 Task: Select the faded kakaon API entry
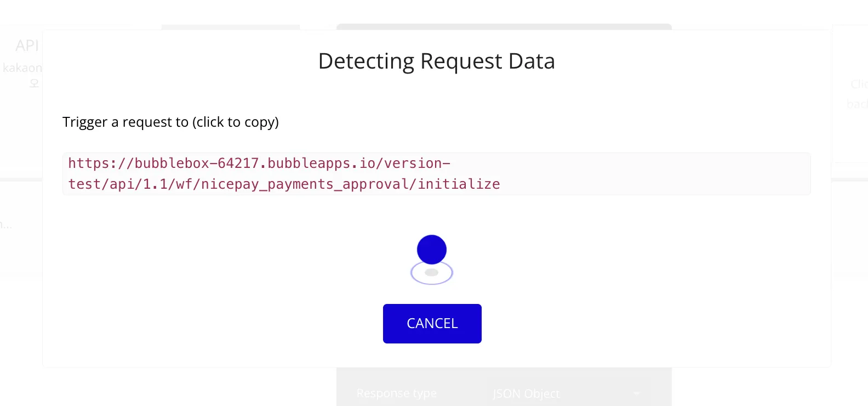tap(22, 68)
